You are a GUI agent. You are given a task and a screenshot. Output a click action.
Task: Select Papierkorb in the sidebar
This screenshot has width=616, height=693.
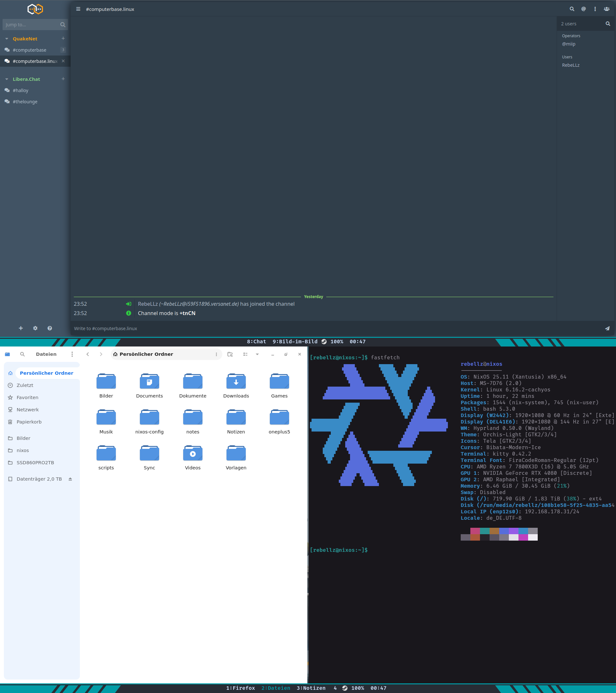click(x=29, y=422)
